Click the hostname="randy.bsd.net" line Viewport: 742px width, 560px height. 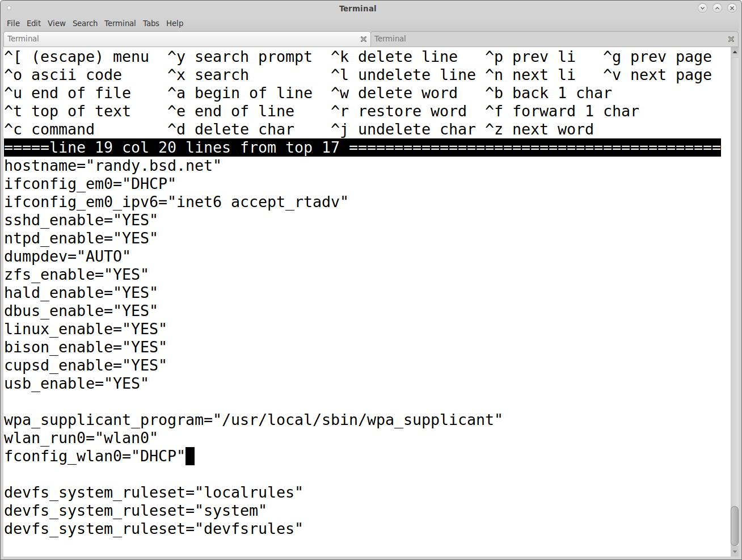pos(112,166)
